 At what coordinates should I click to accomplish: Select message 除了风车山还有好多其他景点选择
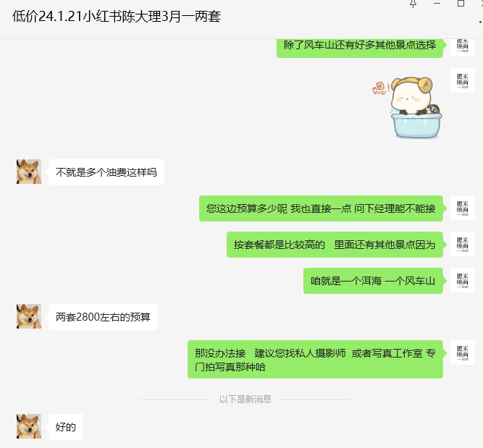360,46
